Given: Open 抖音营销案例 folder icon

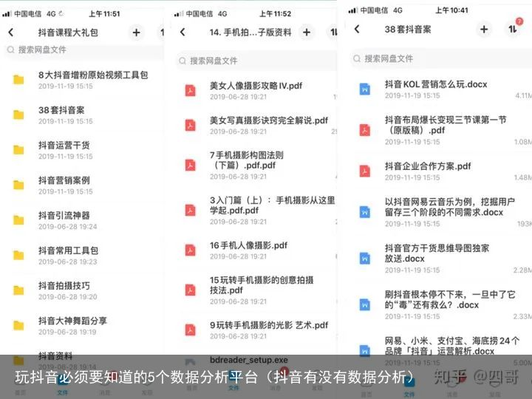Looking at the screenshot, I should 18,185.
